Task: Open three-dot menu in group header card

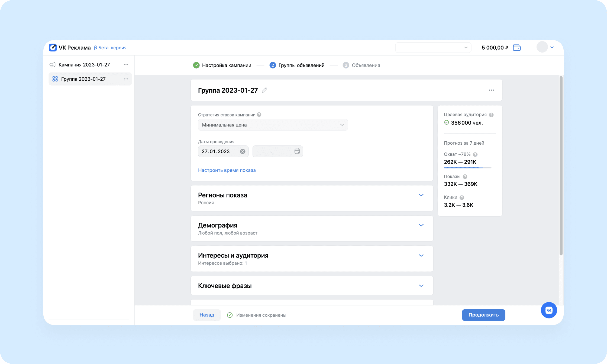Action: [x=491, y=90]
